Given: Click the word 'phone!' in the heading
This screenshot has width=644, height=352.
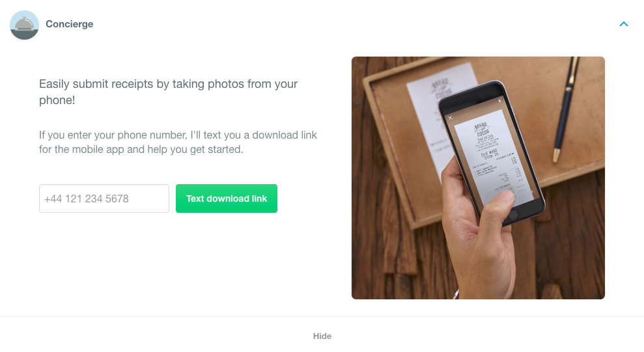Looking at the screenshot, I should (57, 100).
